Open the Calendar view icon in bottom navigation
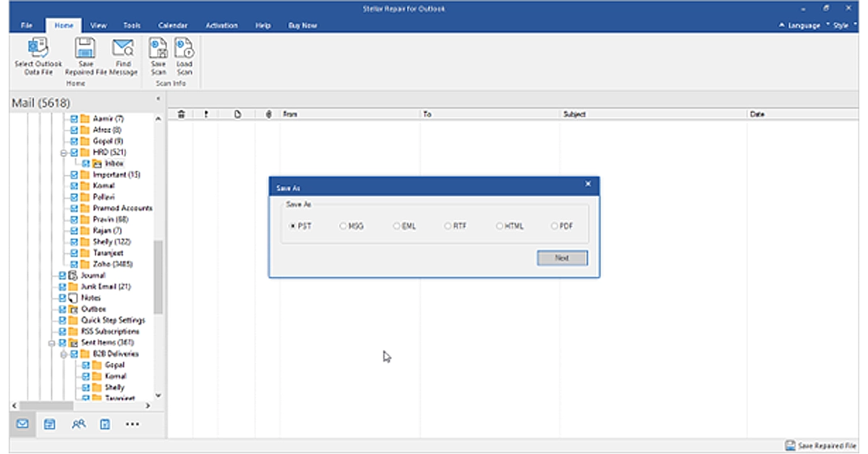This screenshot has height=454, width=868. (50, 424)
